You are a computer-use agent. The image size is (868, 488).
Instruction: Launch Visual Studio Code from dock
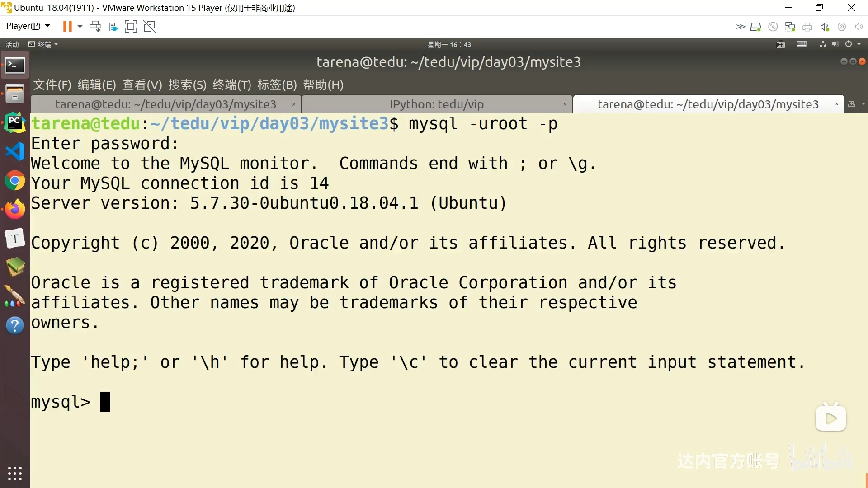15,151
